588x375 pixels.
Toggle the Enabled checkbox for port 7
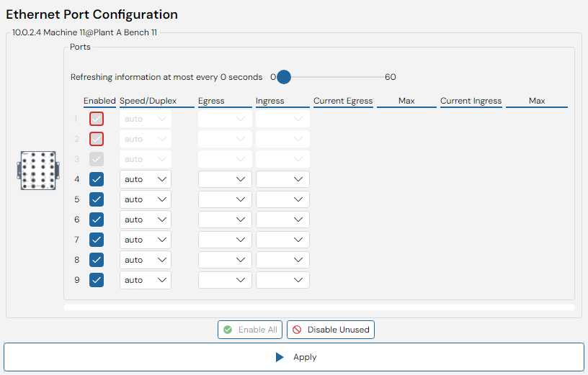(x=97, y=240)
